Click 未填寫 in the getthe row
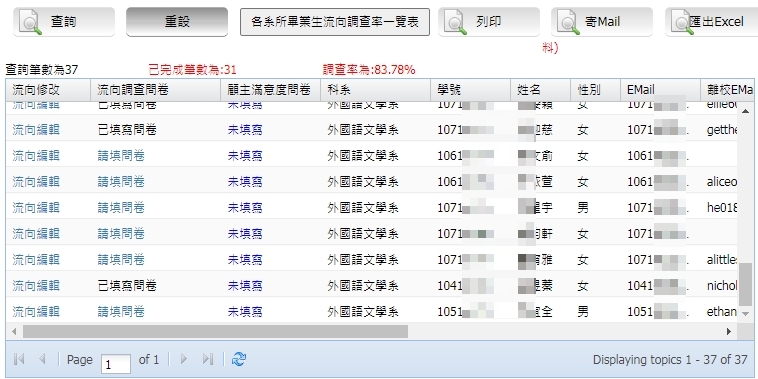Image resolution: width=758 pixels, height=379 pixels. point(245,130)
